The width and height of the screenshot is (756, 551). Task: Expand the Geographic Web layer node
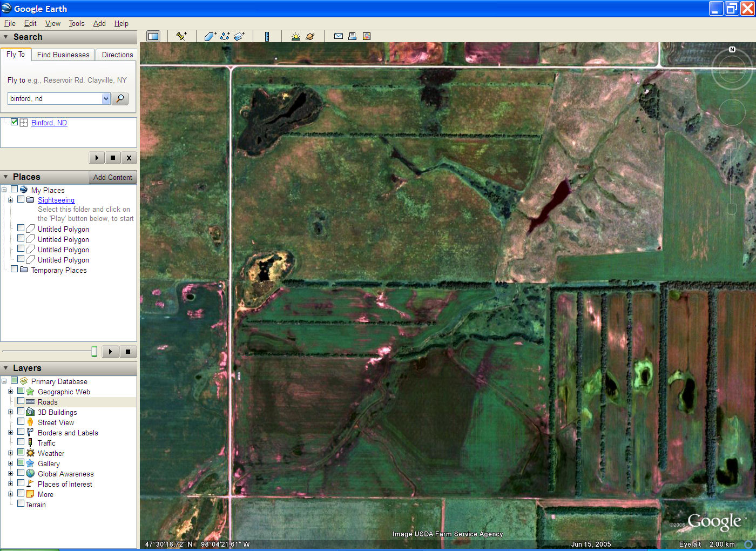point(10,392)
